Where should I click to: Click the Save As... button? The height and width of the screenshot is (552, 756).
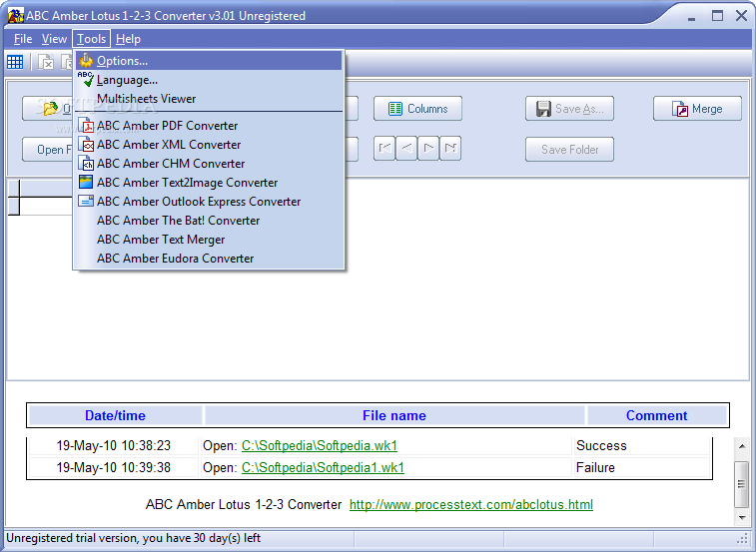click(x=569, y=109)
